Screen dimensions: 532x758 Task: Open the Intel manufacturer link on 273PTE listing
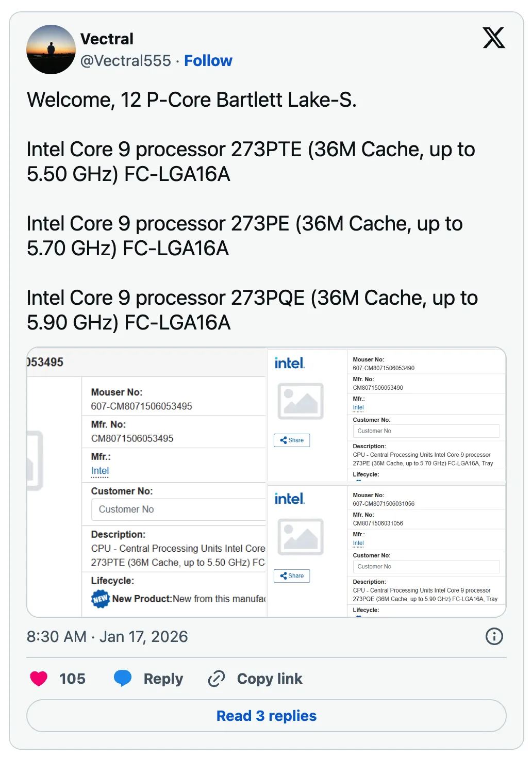point(99,471)
